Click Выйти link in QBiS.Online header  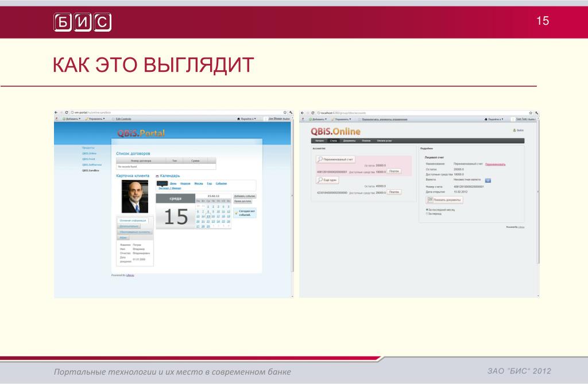coord(520,130)
